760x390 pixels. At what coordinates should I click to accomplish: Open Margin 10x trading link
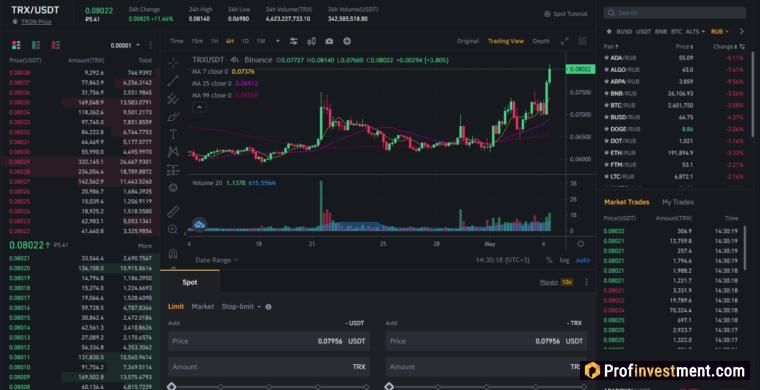(556, 282)
